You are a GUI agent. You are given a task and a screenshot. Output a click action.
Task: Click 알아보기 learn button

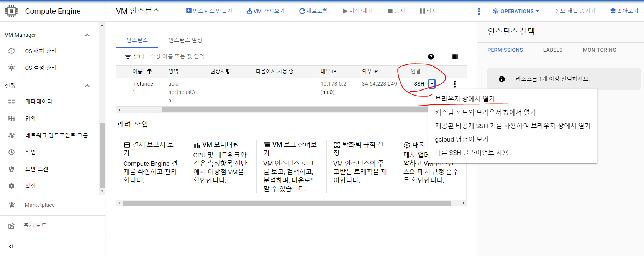[624, 11]
